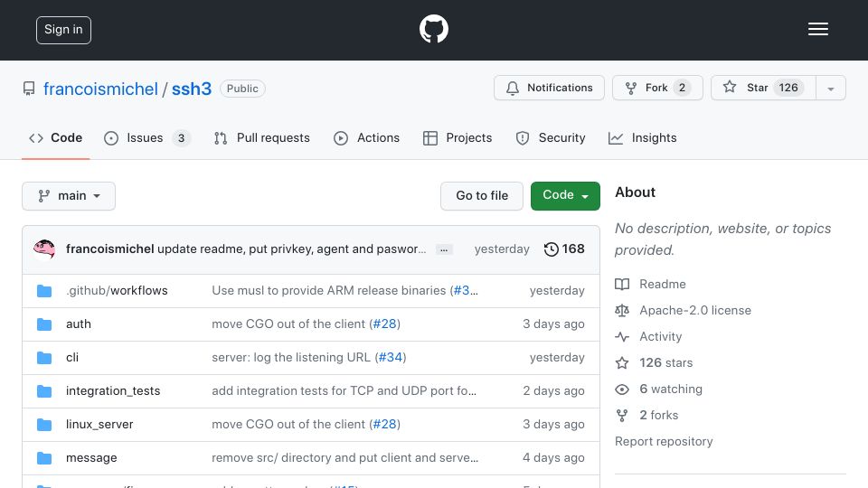The width and height of the screenshot is (868, 488).
Task: View the 168 commits history
Action: [564, 249]
